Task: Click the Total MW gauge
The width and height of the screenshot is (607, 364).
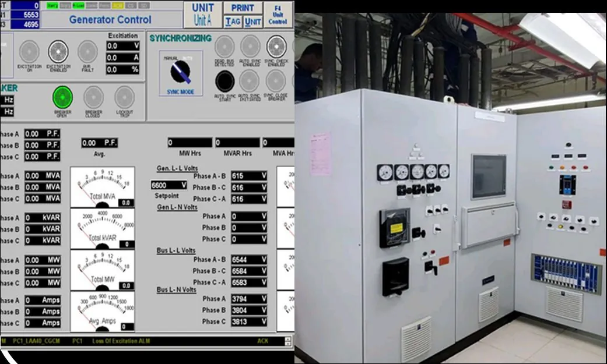Action: 103,270
